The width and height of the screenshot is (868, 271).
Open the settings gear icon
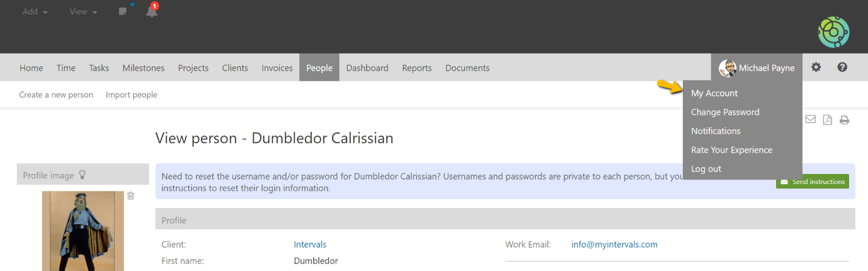pos(816,67)
